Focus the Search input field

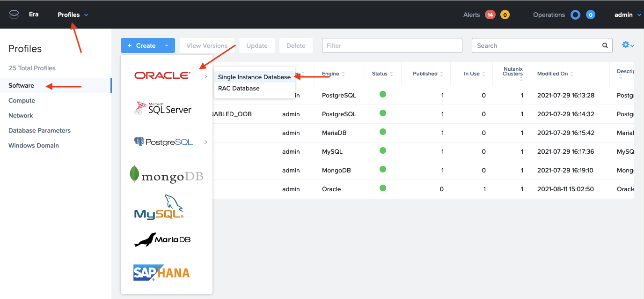coord(542,45)
